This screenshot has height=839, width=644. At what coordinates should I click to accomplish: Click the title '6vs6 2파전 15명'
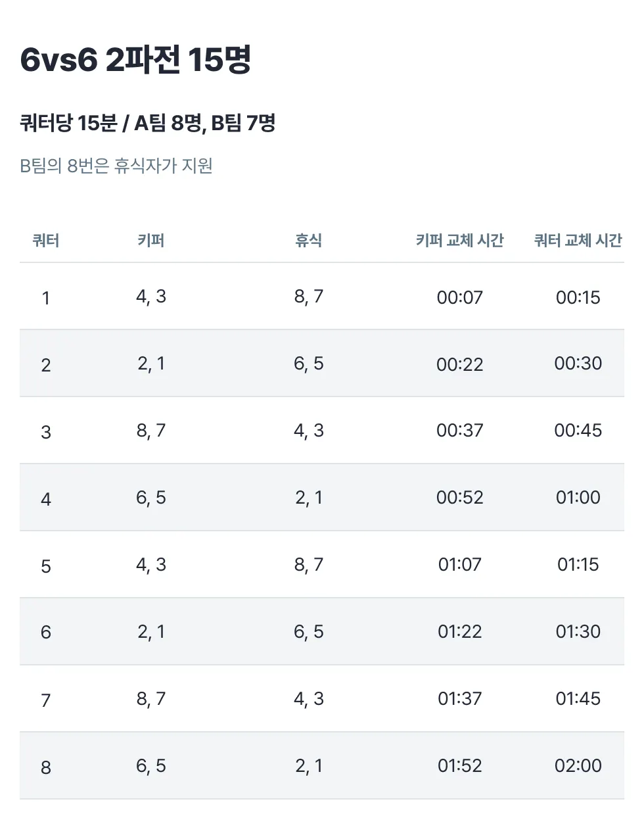coord(135,60)
